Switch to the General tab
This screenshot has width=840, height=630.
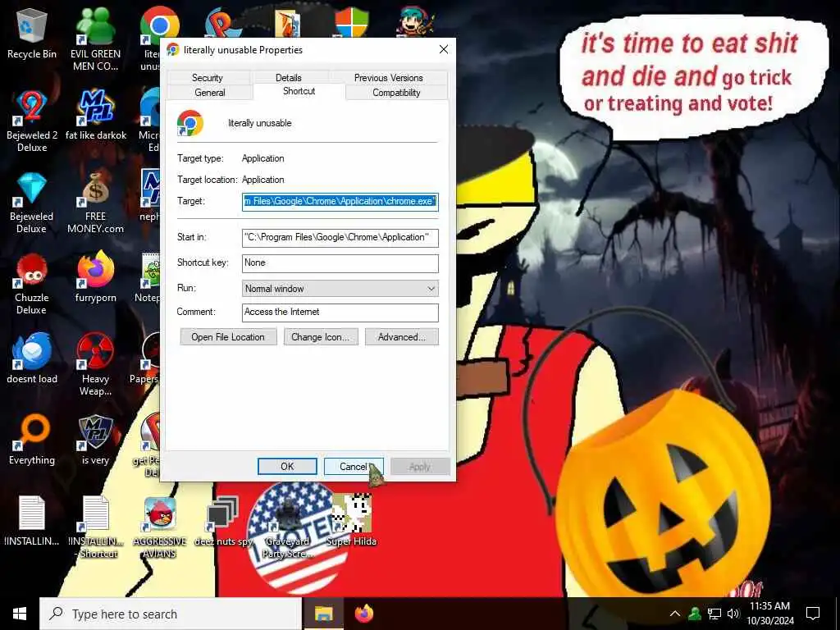[x=210, y=93]
